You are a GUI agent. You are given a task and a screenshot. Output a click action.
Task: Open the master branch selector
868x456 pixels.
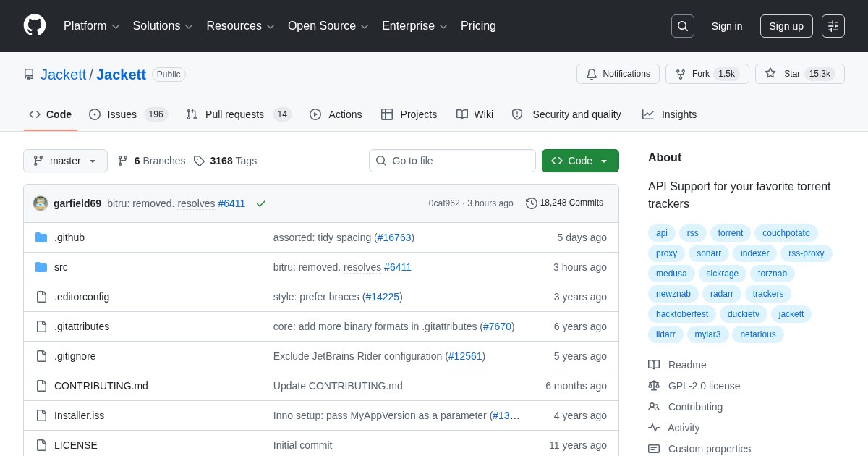pos(65,161)
